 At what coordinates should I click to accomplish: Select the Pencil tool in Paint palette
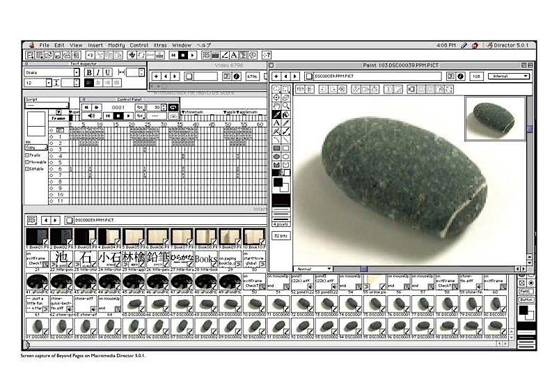(285, 123)
